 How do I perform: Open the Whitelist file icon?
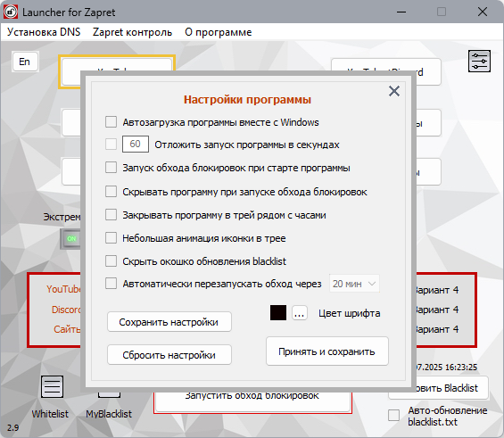[x=52, y=386]
